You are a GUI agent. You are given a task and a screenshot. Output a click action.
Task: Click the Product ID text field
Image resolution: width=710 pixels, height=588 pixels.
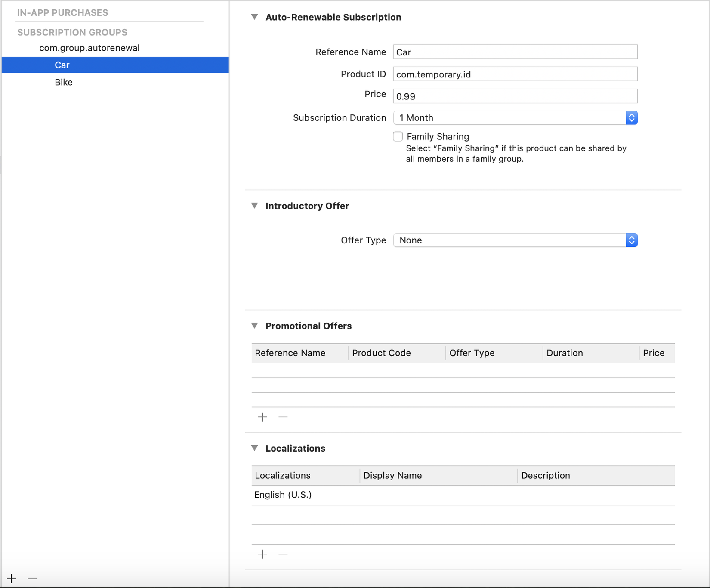point(515,74)
